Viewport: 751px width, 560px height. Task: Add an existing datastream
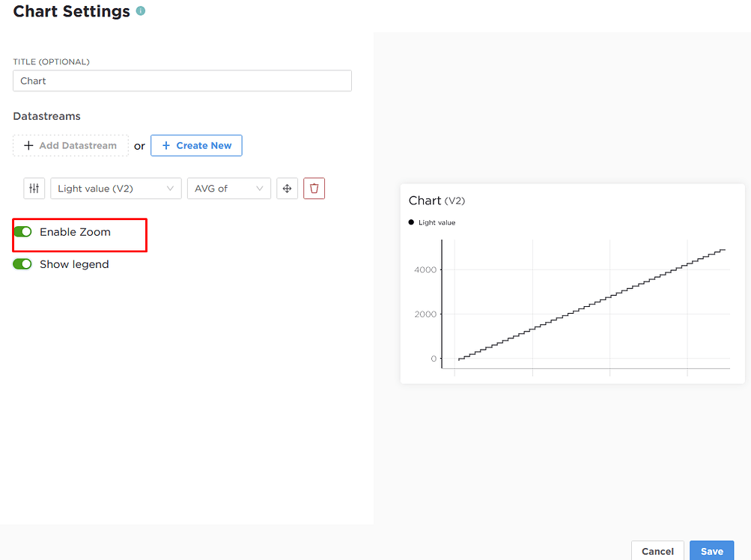coord(70,145)
